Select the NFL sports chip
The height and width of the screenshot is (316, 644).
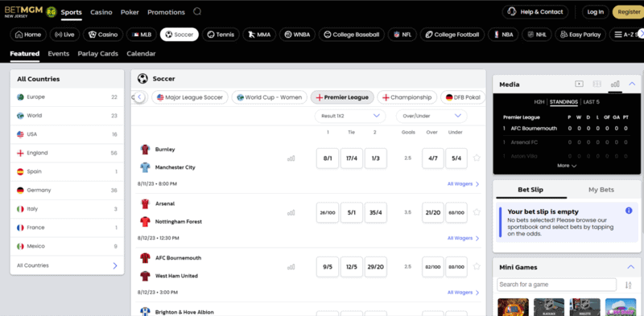tap(402, 35)
